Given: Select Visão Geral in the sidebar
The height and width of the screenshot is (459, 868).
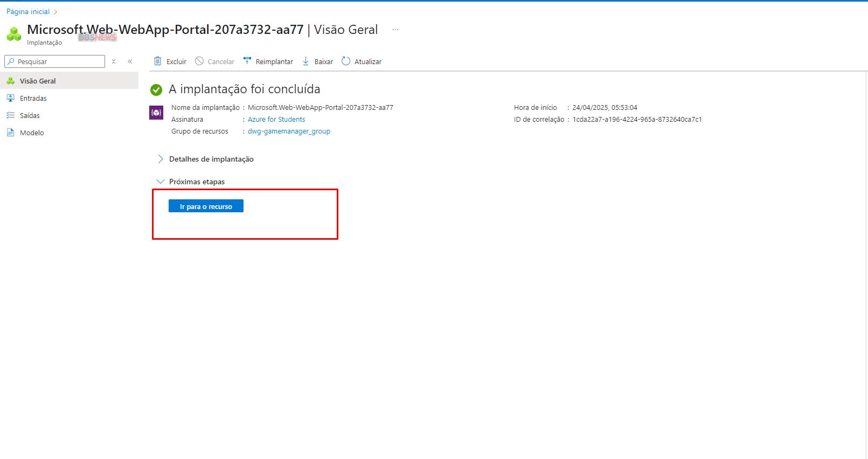Looking at the screenshot, I should 38,81.
